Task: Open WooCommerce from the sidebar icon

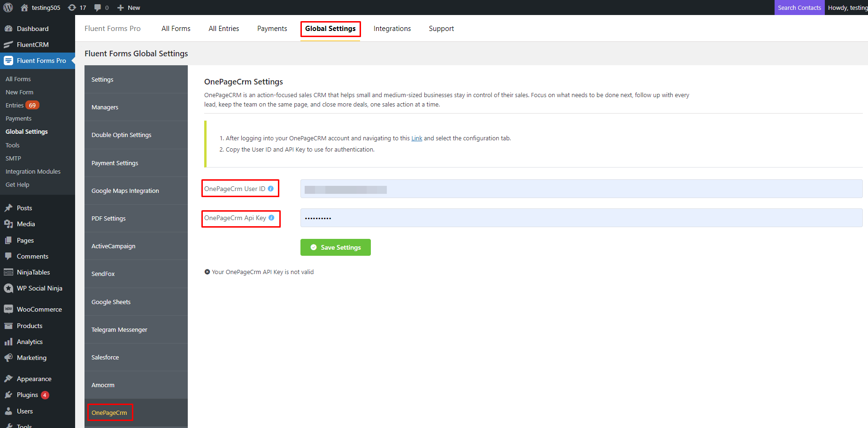Action: point(8,309)
